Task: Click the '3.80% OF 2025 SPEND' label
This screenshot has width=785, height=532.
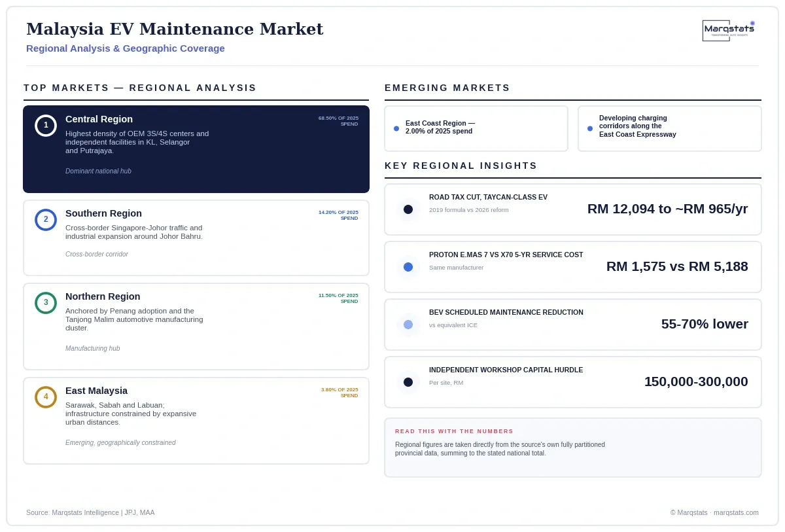Action: coord(340,393)
